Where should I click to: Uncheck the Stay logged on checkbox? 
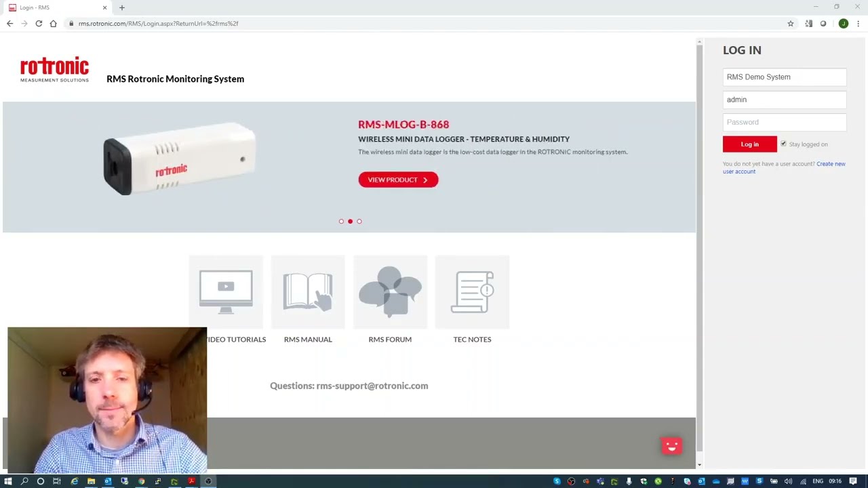[783, 144]
